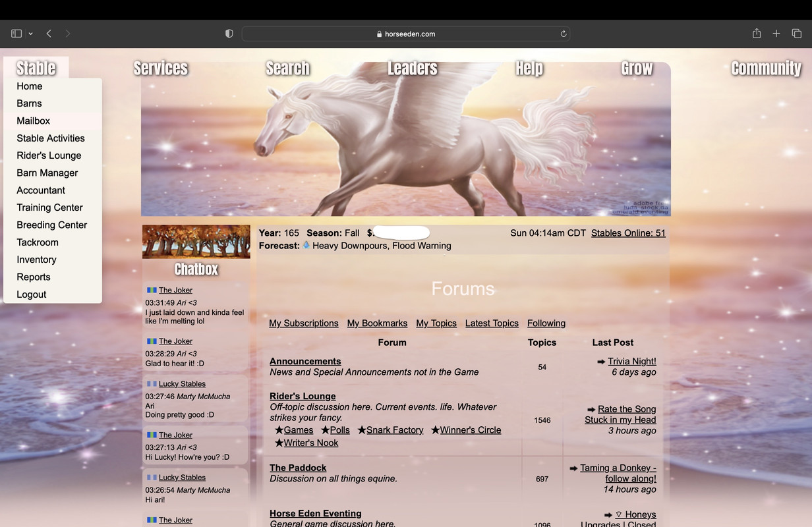Open Taming a Donkey - follow along! post
The image size is (812, 527).
pyautogui.click(x=618, y=473)
